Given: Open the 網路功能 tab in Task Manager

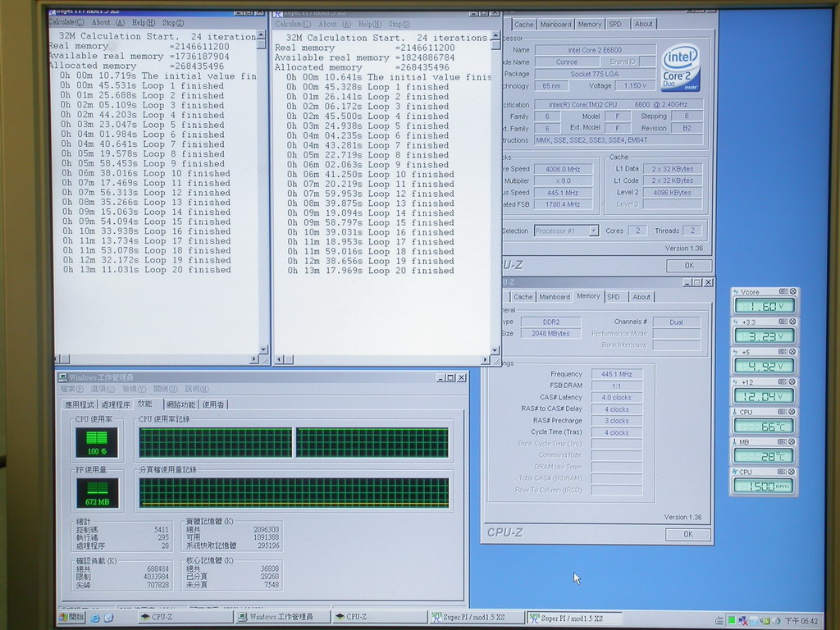Looking at the screenshot, I should (180, 404).
